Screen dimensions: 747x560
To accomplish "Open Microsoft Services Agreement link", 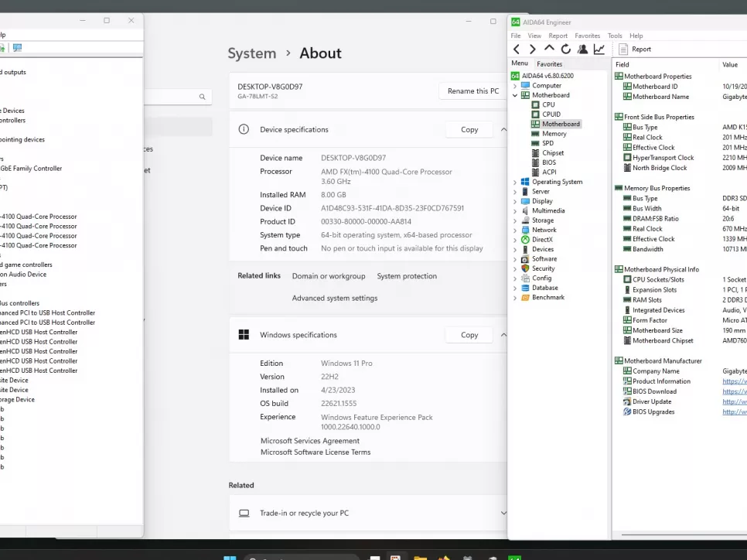I will point(310,441).
